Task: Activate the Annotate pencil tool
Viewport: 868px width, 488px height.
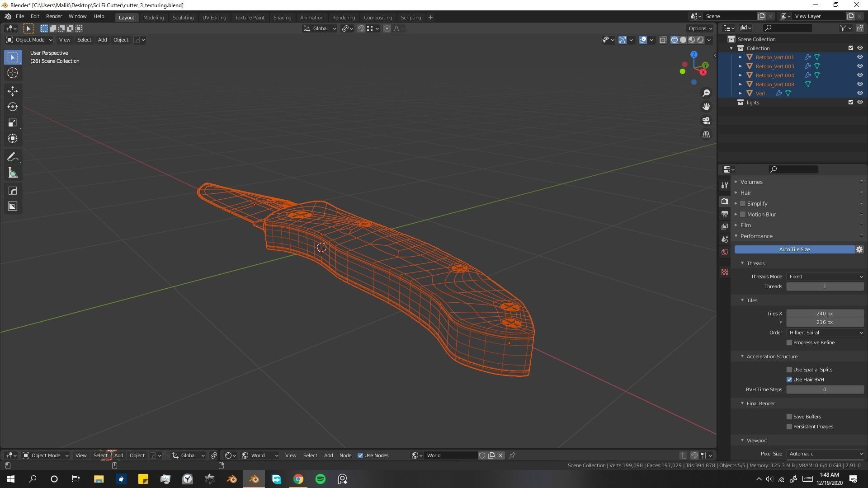Action: pos(12,157)
